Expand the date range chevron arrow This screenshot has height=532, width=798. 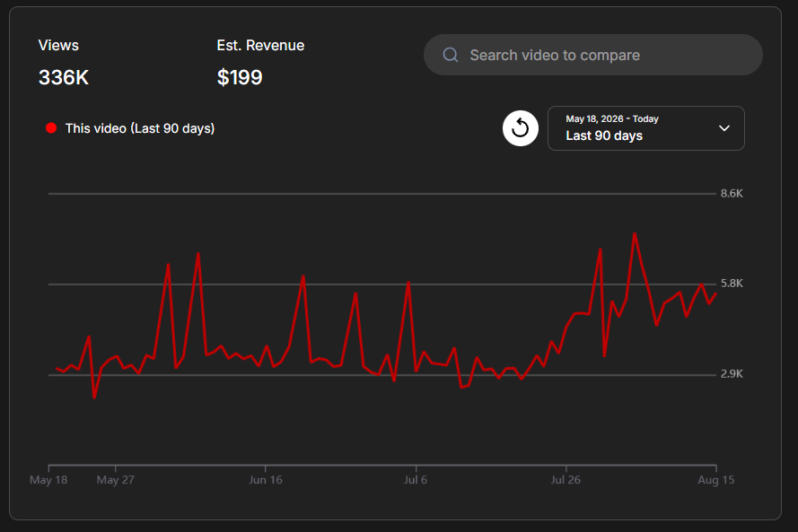pyautogui.click(x=723, y=128)
